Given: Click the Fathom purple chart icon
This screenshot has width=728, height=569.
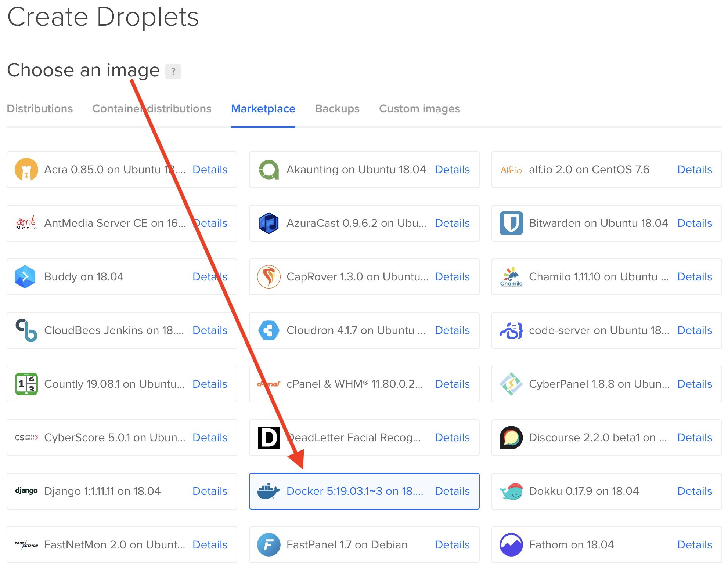Looking at the screenshot, I should pos(511,545).
